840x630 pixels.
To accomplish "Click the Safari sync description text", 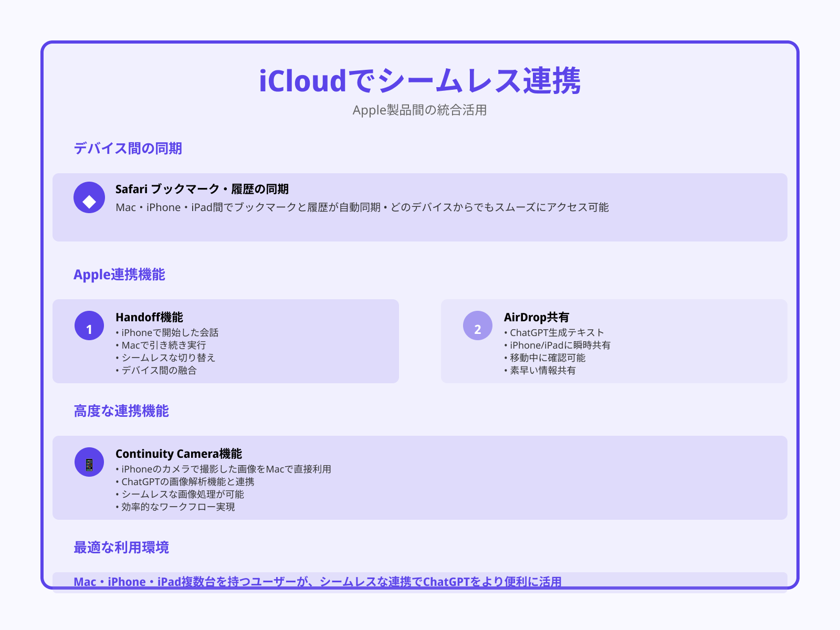I will click(362, 207).
